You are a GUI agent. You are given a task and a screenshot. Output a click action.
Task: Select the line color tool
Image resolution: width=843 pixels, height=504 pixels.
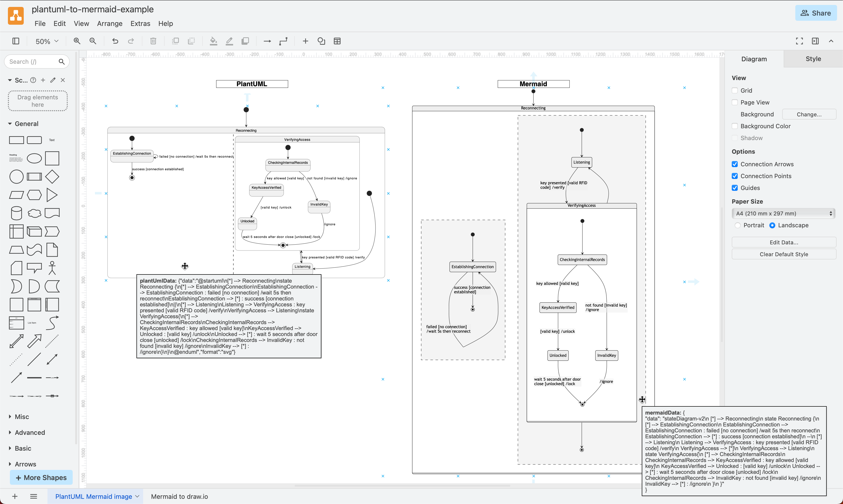(x=229, y=41)
